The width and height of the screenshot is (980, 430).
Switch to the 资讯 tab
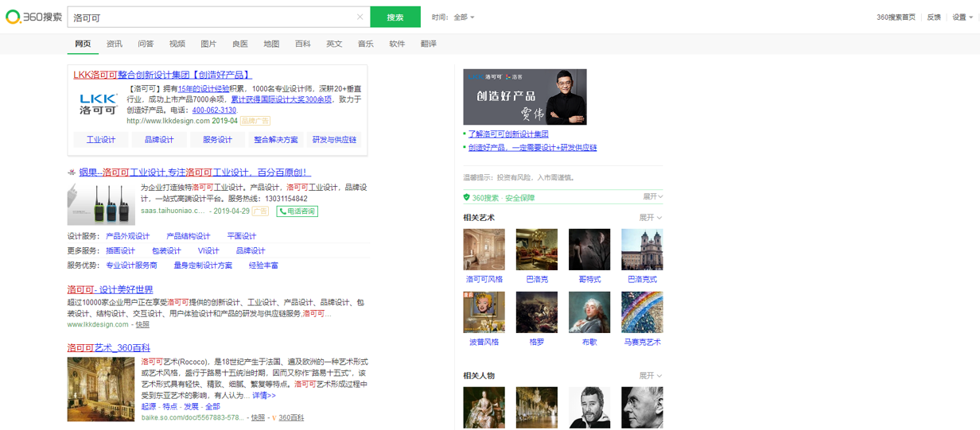pos(115,44)
